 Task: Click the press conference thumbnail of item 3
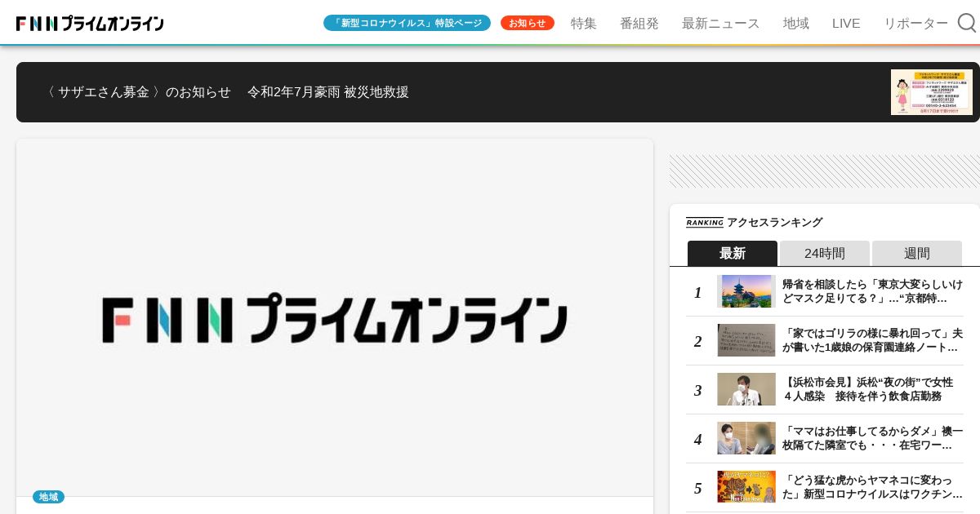coord(746,389)
